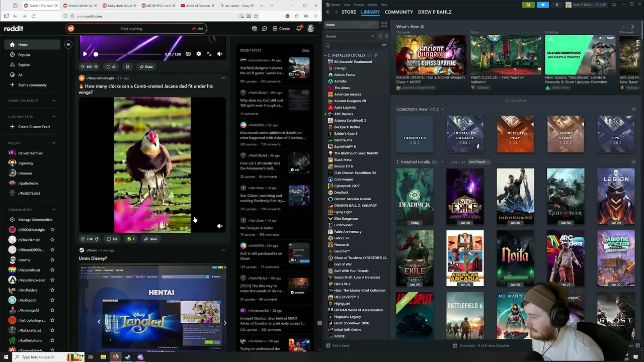Unmute the Jacana bird video
The height and width of the screenshot is (362, 644).
pyautogui.click(x=220, y=226)
